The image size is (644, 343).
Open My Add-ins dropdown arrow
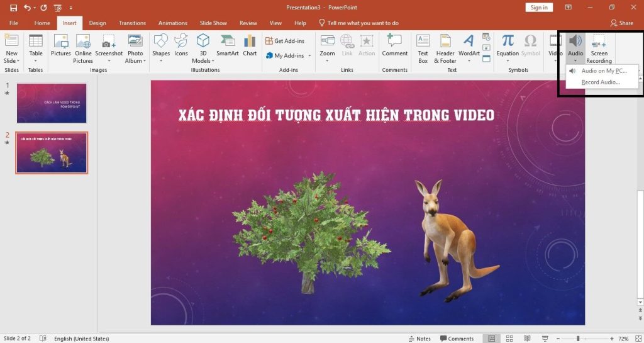pos(309,55)
